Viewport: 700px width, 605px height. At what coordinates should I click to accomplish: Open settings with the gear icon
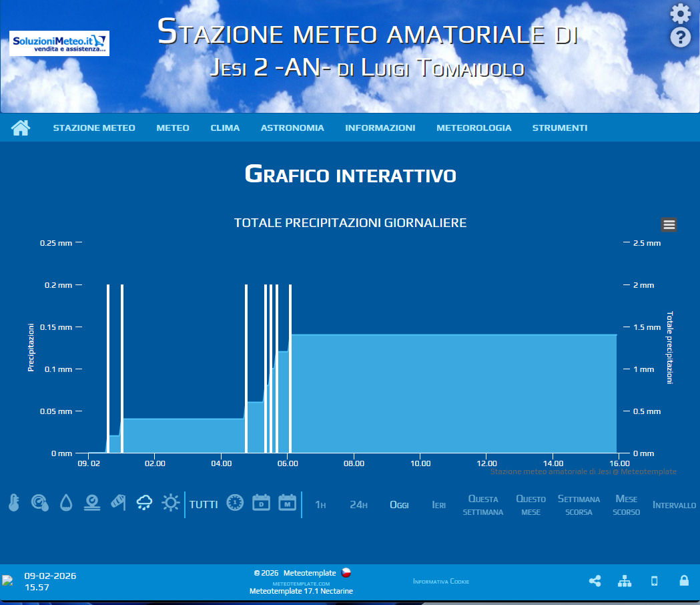pyautogui.click(x=680, y=13)
